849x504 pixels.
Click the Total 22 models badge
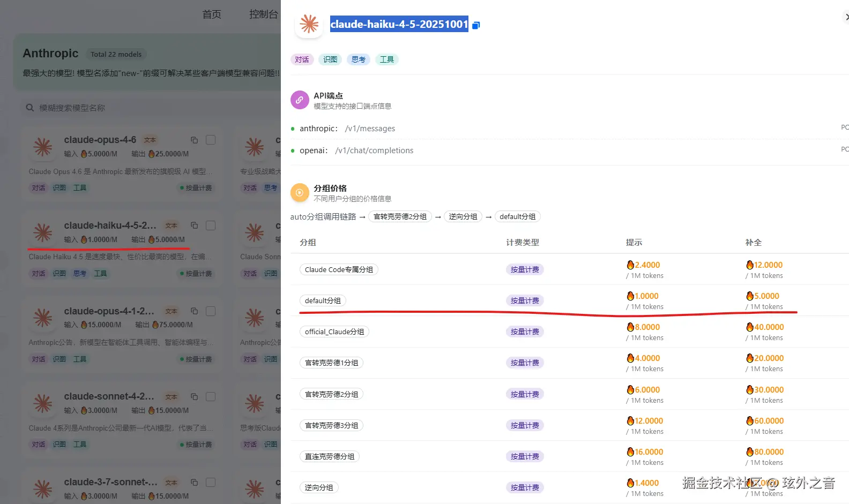(x=116, y=54)
